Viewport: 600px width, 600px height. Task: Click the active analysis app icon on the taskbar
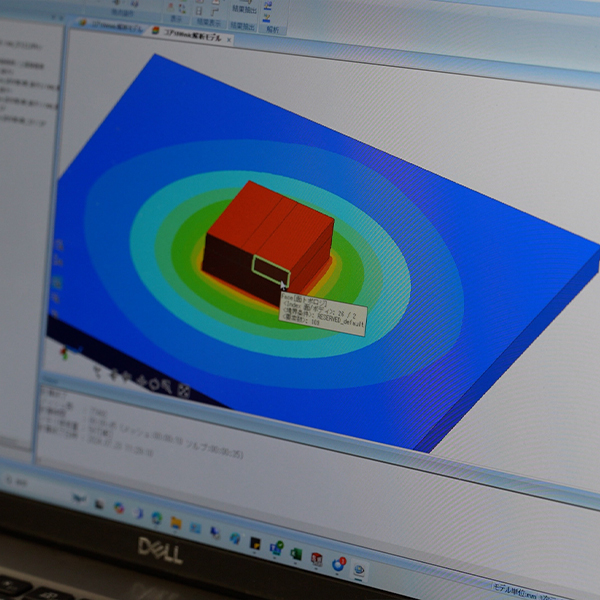[359, 571]
